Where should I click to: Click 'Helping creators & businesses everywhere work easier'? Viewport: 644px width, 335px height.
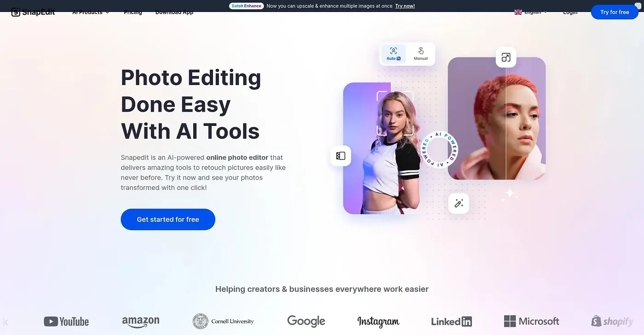point(322,289)
